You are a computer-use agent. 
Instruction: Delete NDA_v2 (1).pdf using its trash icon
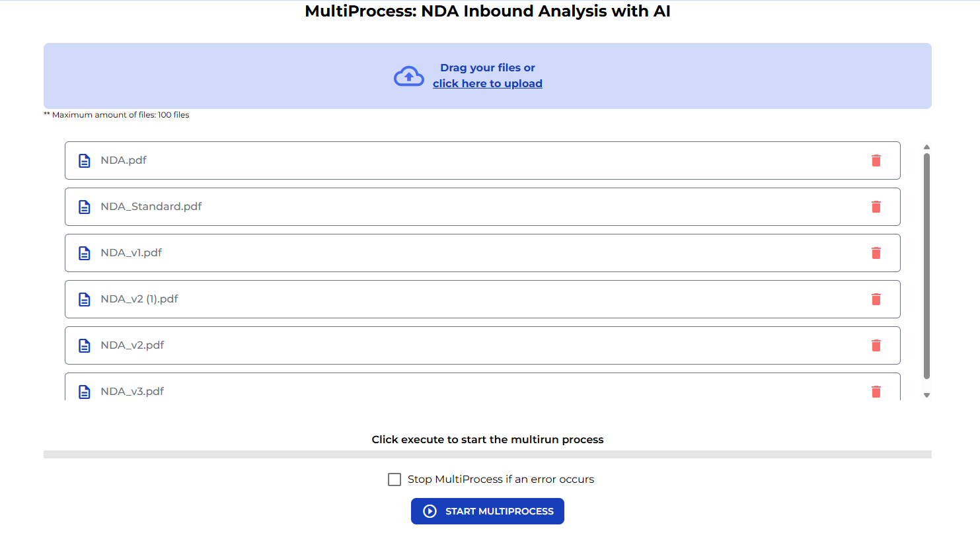click(876, 299)
